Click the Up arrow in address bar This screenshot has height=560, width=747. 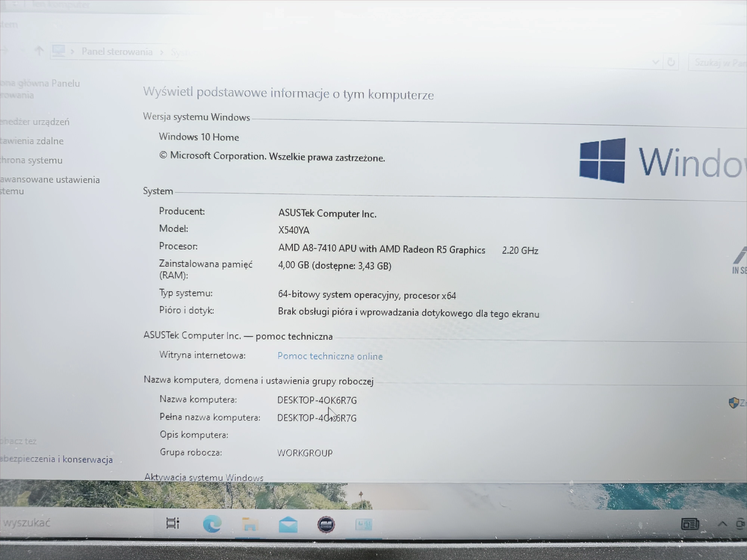pos(39,51)
